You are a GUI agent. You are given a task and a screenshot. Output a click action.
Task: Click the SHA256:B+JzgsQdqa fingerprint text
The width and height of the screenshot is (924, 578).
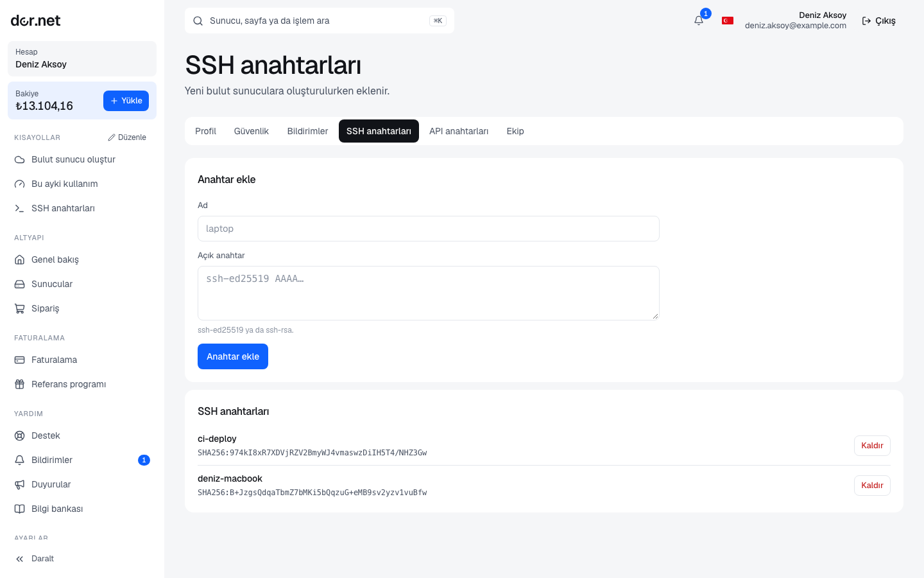(312, 493)
